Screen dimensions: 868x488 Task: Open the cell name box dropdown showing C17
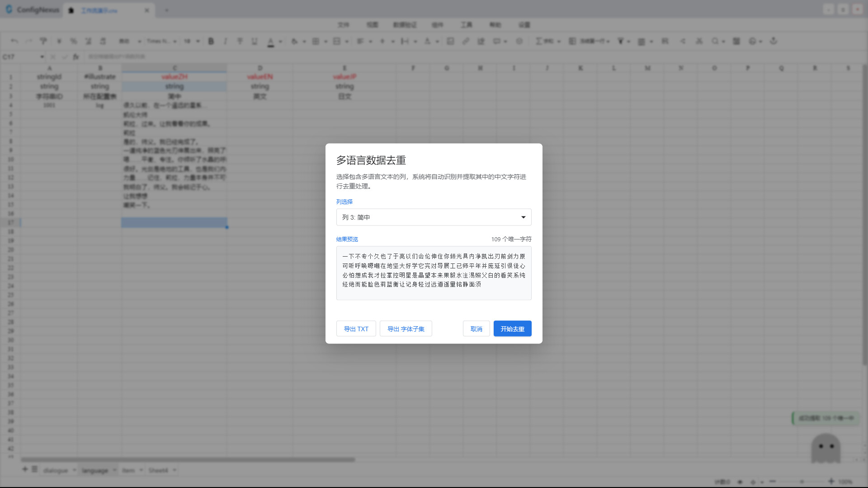click(42, 56)
